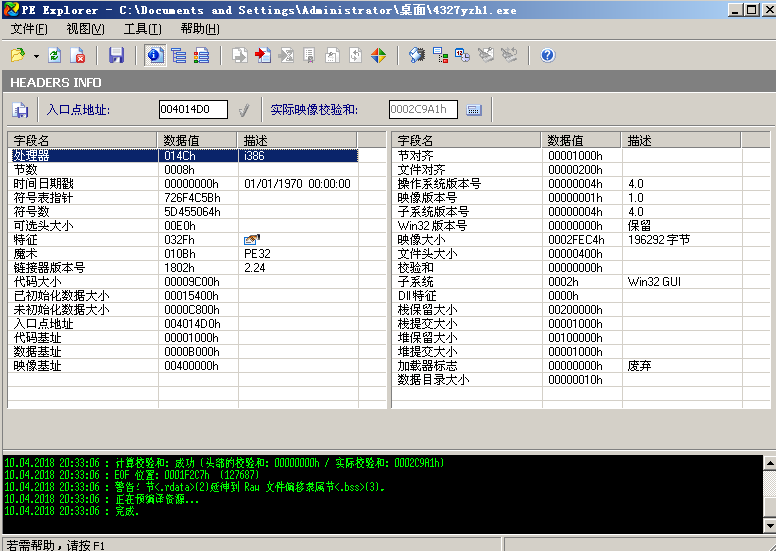Click the reload file icon with green arrows
The width and height of the screenshot is (776, 551).
[54, 55]
